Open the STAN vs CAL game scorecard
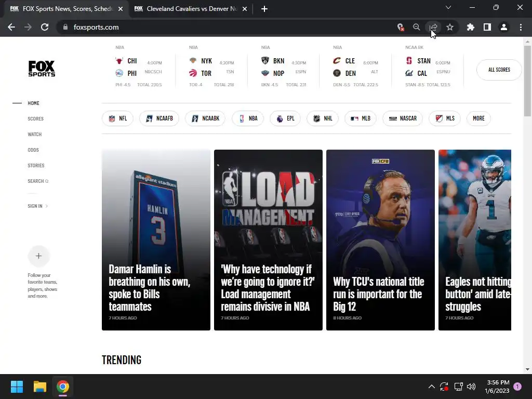532x399 pixels. coord(428,66)
